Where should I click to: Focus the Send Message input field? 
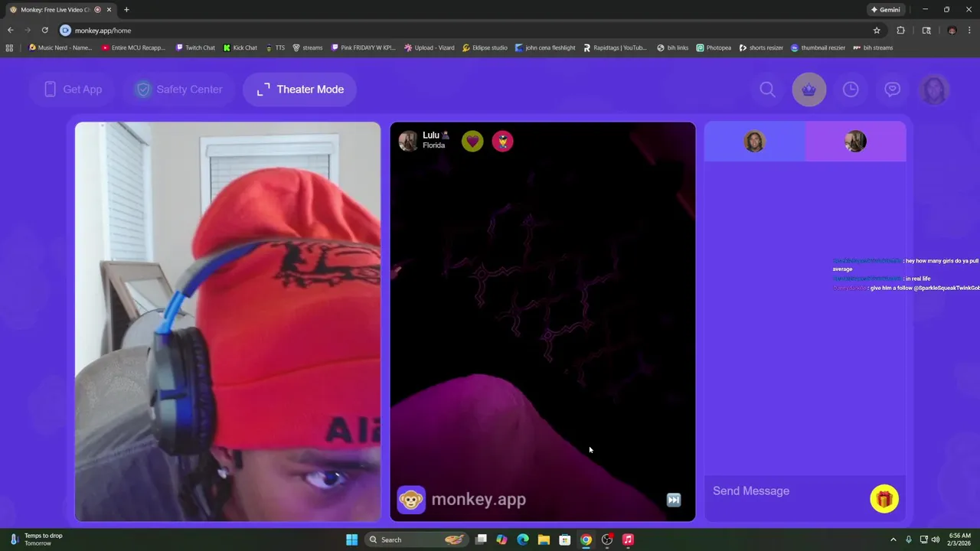tap(787, 491)
